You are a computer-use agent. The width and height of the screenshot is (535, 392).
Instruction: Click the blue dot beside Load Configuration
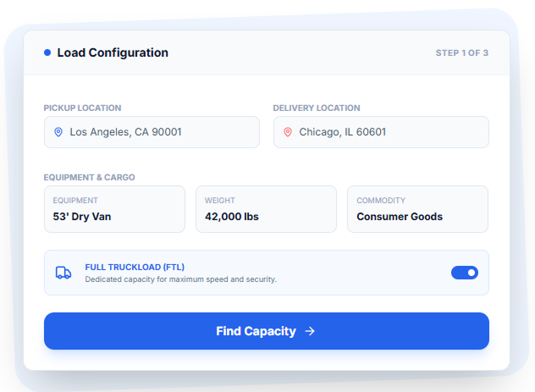click(x=47, y=52)
